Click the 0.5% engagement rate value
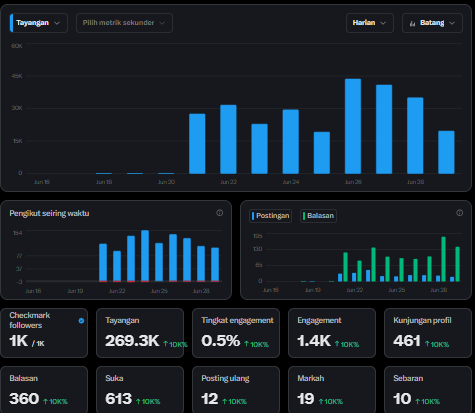 click(x=220, y=341)
